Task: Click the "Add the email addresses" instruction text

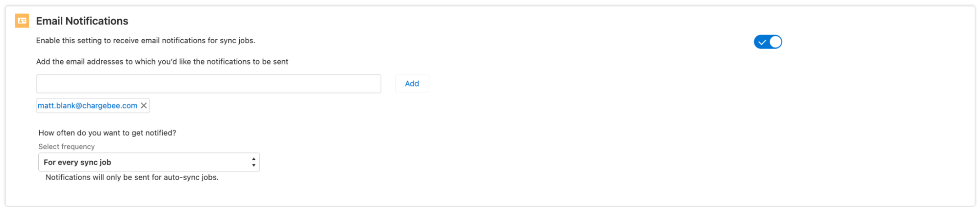Action: [162, 62]
